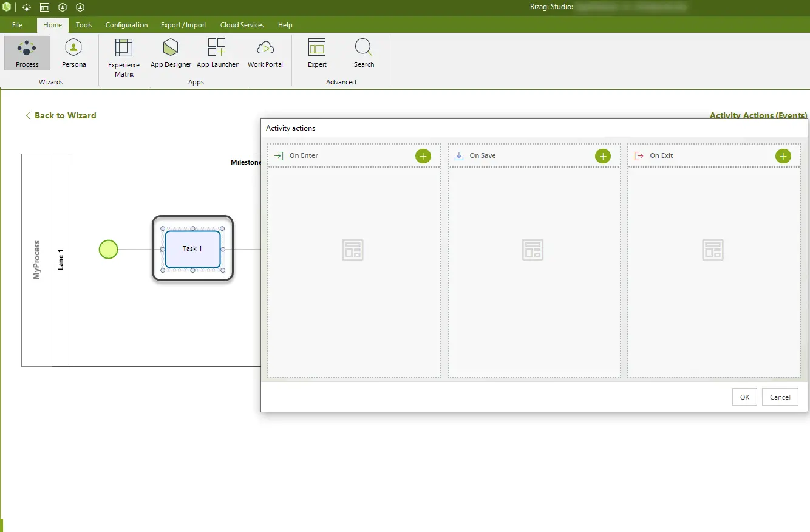Go to the Export/Import tab
810x532 pixels.
(183, 25)
